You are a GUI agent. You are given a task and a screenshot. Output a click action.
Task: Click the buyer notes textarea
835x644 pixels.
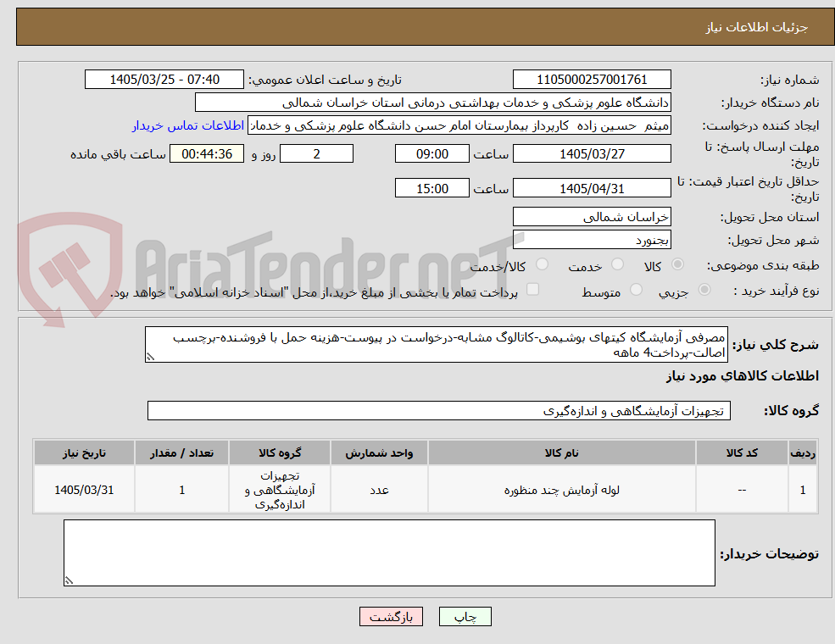(x=389, y=553)
